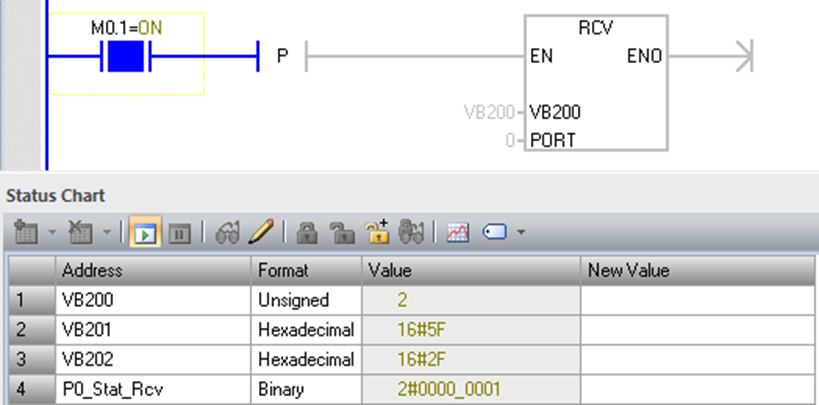Viewport: 819px width, 405px height.
Task: Open the tag icon dropdown arrow
Action: pos(521,232)
